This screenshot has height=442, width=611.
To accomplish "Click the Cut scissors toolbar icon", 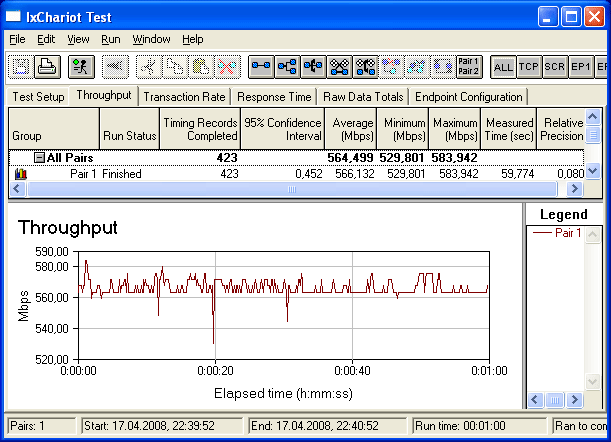I will [x=148, y=67].
